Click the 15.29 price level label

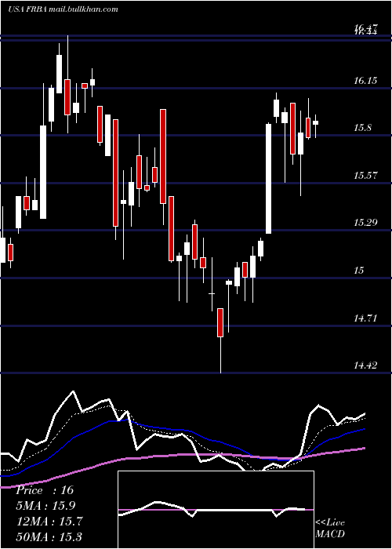point(365,222)
